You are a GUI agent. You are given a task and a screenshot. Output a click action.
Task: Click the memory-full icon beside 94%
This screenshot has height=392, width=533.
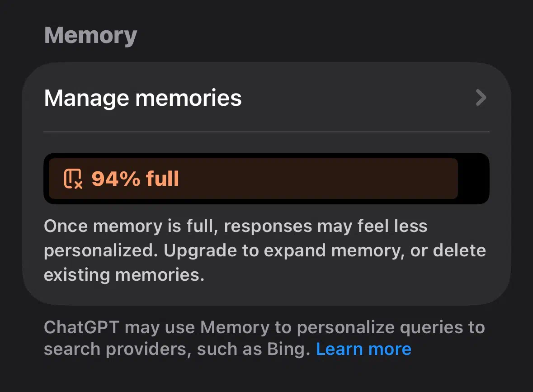pos(73,179)
